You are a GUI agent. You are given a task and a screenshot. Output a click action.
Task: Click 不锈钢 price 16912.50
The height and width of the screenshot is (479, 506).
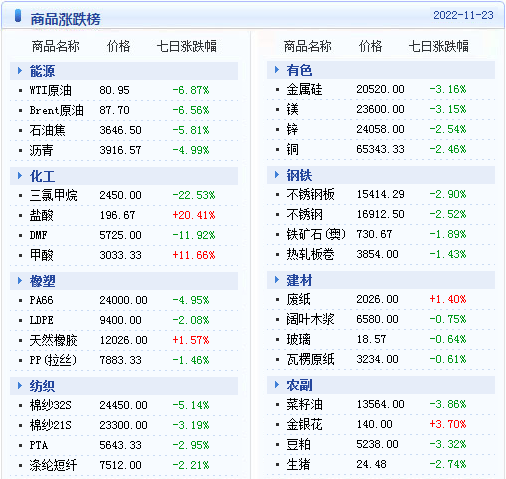tap(380, 214)
